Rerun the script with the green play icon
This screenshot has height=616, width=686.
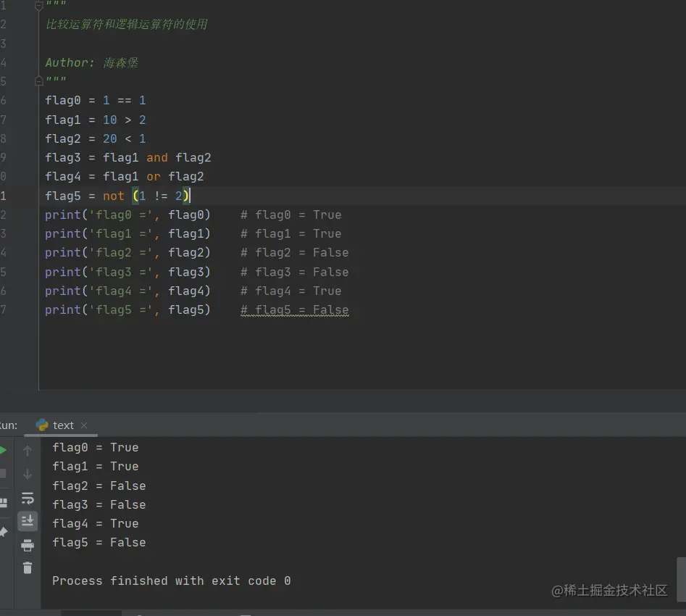[3, 451]
